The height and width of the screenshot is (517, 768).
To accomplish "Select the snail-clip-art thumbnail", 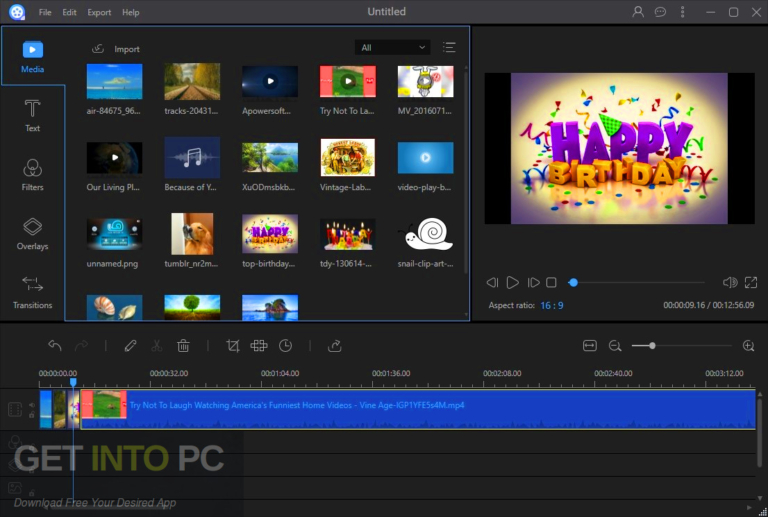I will [x=425, y=234].
